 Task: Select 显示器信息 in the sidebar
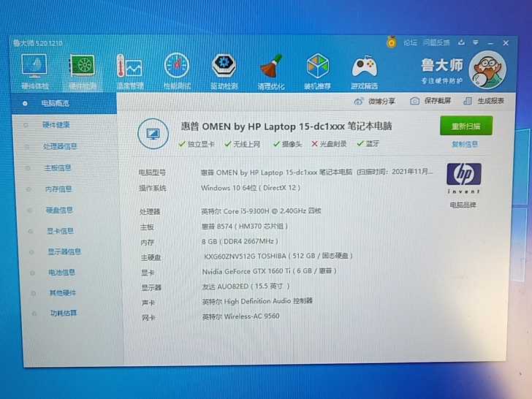[x=64, y=251]
